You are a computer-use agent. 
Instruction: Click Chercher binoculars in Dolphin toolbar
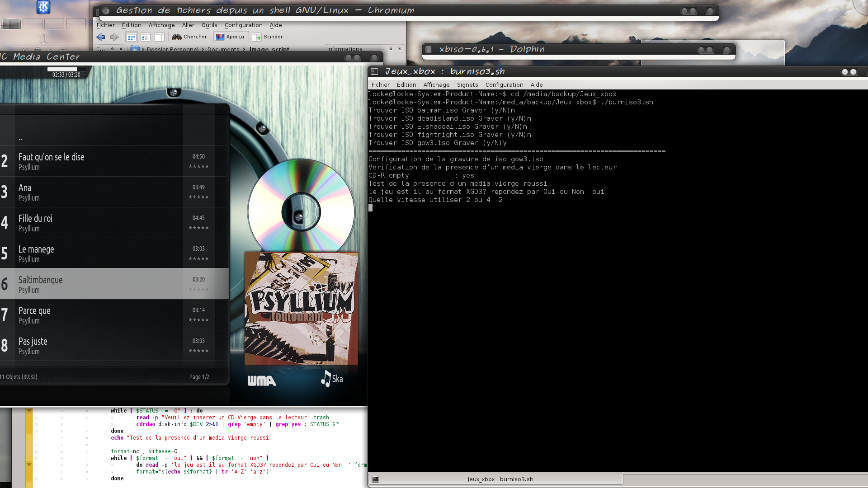[189, 37]
